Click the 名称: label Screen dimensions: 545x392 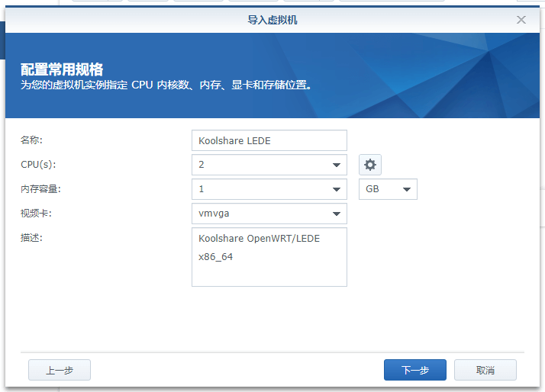point(31,140)
